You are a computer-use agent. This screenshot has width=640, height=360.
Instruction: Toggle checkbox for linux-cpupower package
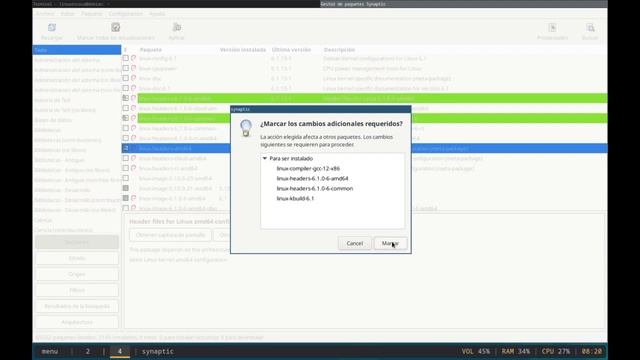click(126, 68)
